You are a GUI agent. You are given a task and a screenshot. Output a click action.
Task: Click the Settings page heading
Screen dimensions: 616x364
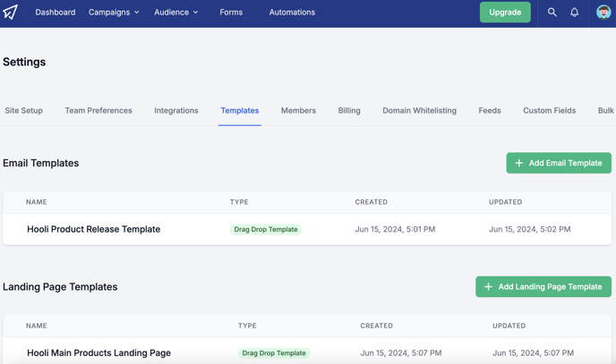(24, 62)
